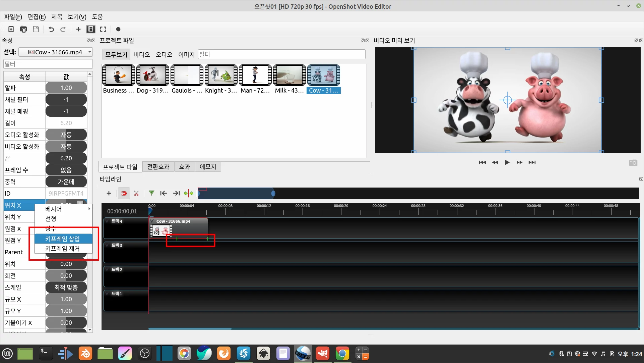Open the clip selection dropdown Cow-31666.mp4

coord(56,52)
